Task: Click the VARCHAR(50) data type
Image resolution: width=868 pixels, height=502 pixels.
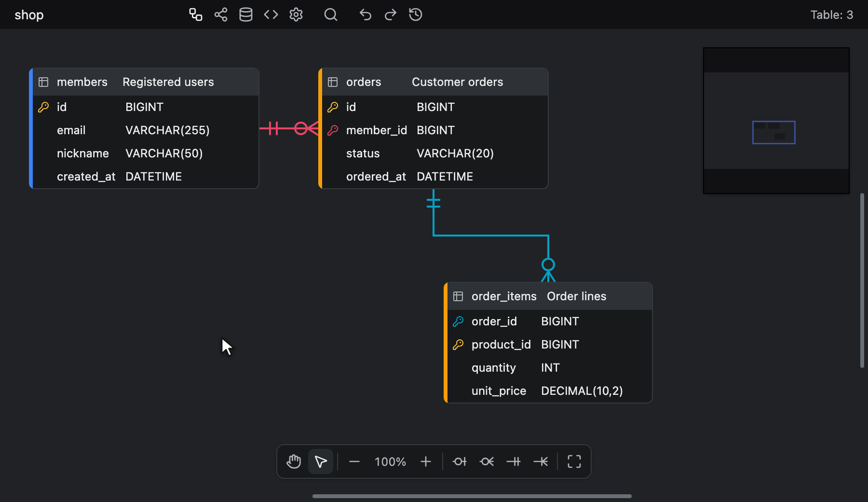Action: point(164,153)
